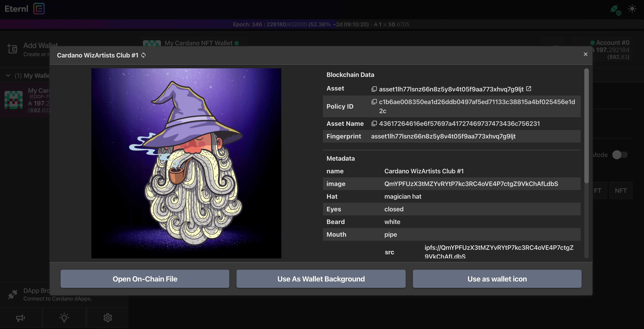Click the Beard value white

[392, 222]
